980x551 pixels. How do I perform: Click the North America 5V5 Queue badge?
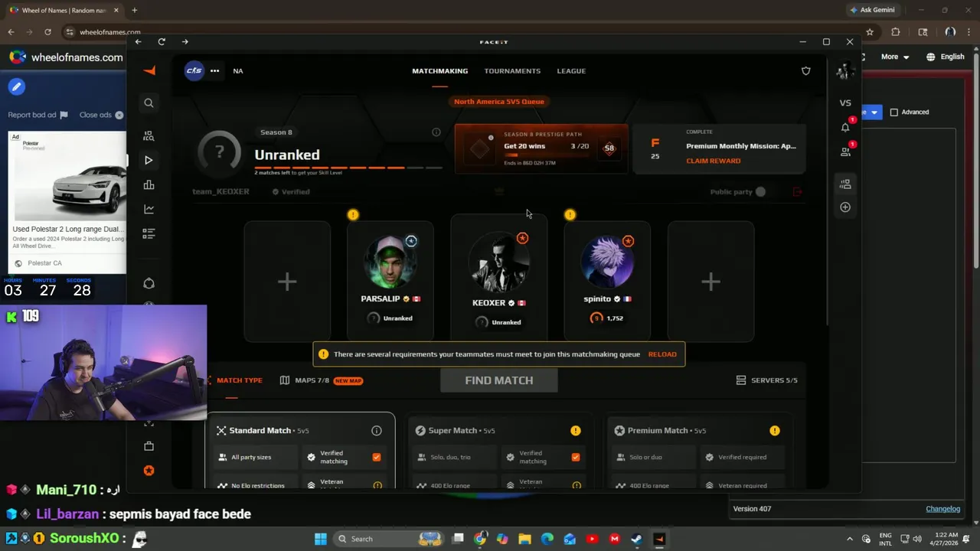tap(499, 101)
